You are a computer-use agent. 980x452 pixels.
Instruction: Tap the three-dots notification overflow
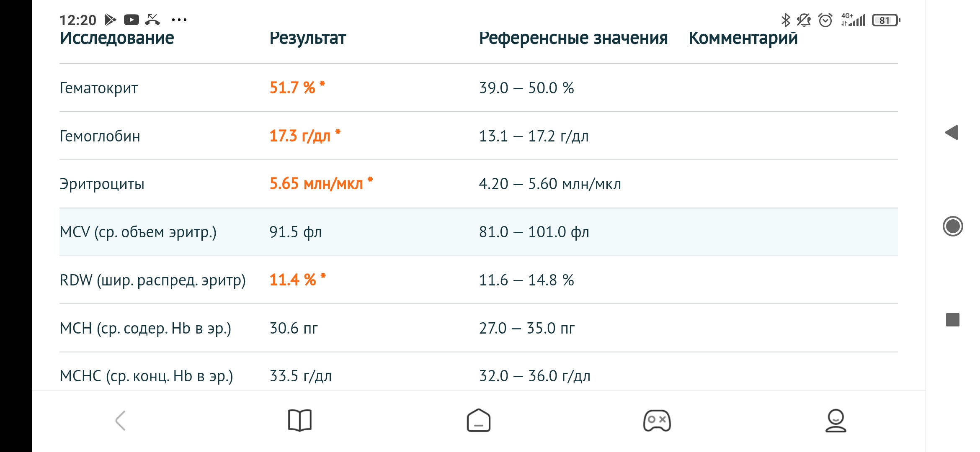coord(179,20)
